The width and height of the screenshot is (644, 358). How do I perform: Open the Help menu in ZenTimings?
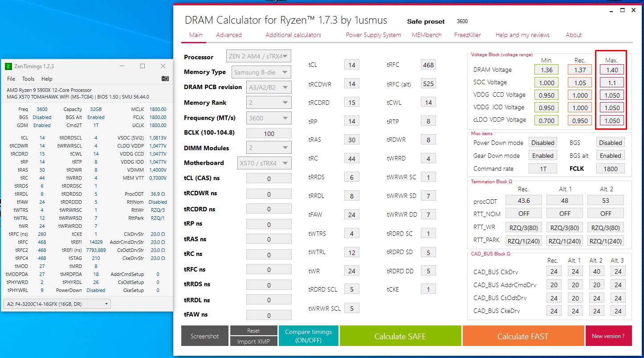[x=47, y=79]
